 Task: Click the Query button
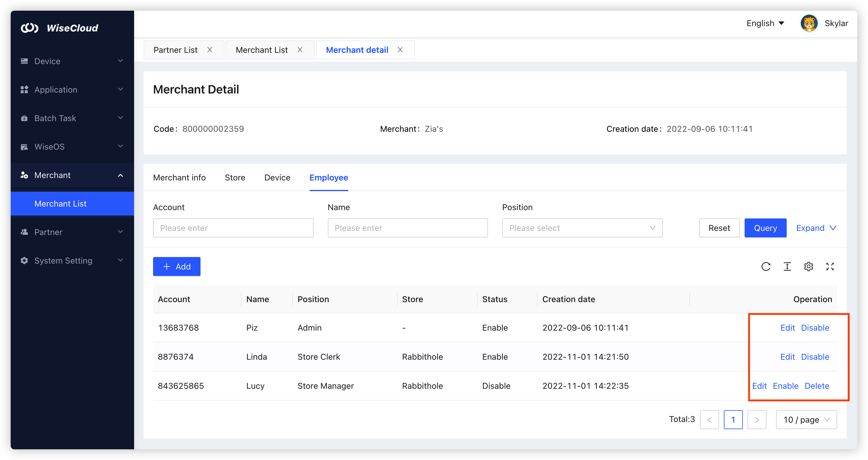(765, 228)
